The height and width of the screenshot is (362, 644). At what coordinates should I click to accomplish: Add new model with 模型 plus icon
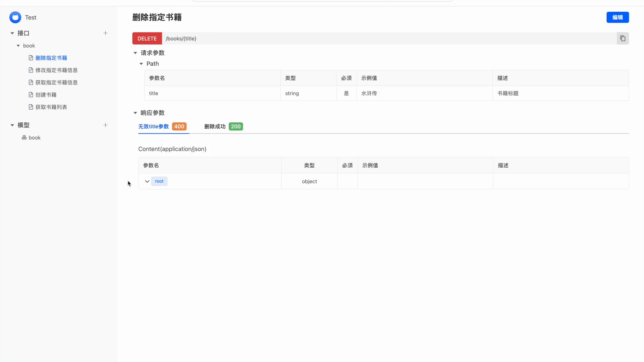(105, 125)
